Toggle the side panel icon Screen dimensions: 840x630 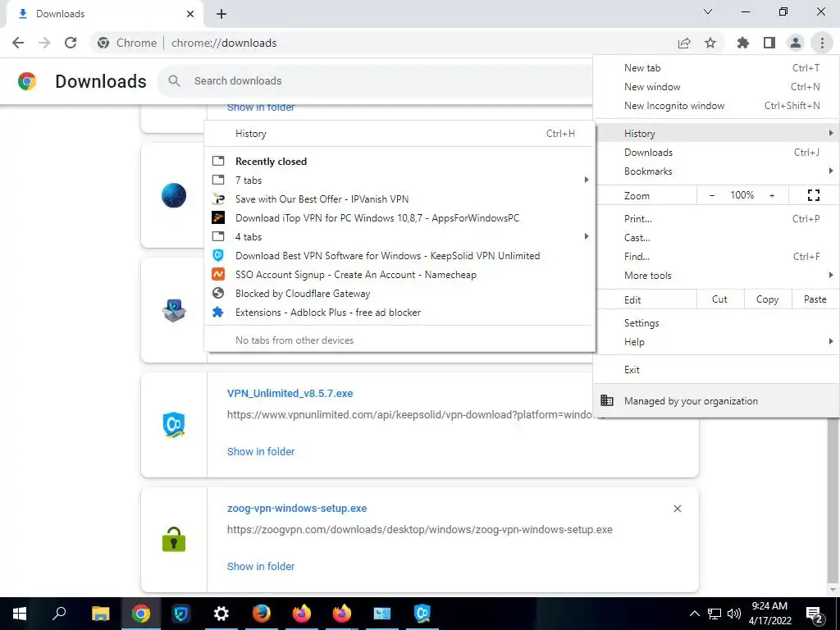click(x=769, y=43)
